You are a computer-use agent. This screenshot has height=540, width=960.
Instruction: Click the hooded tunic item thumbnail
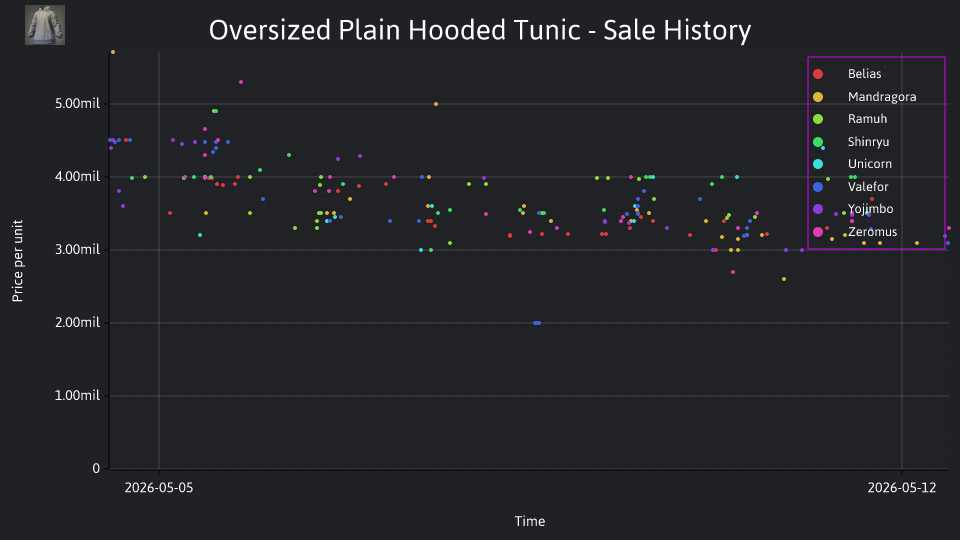(45, 25)
